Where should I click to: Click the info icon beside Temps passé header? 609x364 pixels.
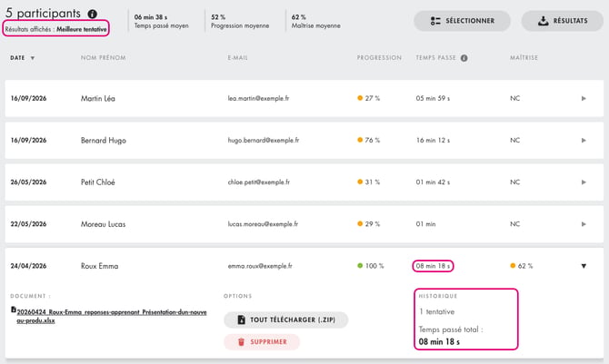tap(464, 58)
